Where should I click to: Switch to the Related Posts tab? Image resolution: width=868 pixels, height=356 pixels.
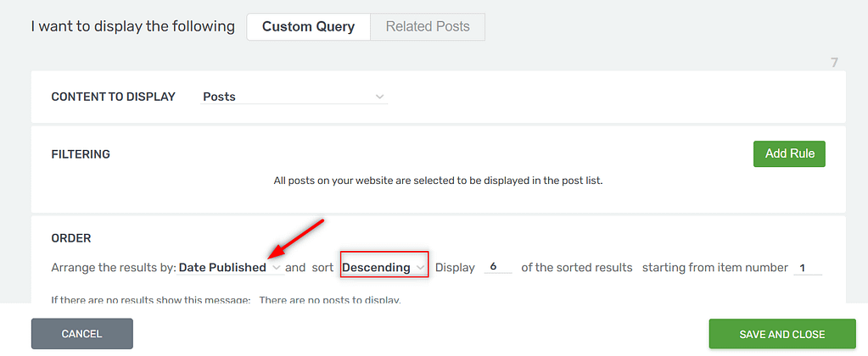tap(428, 26)
